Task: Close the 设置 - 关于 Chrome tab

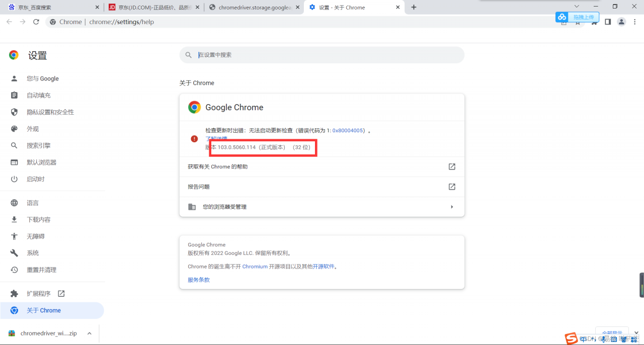Action: click(398, 8)
